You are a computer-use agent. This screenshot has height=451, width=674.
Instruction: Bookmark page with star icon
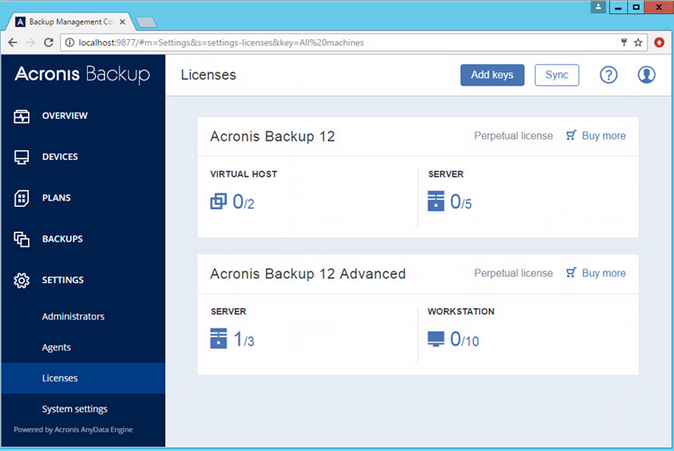coord(638,43)
